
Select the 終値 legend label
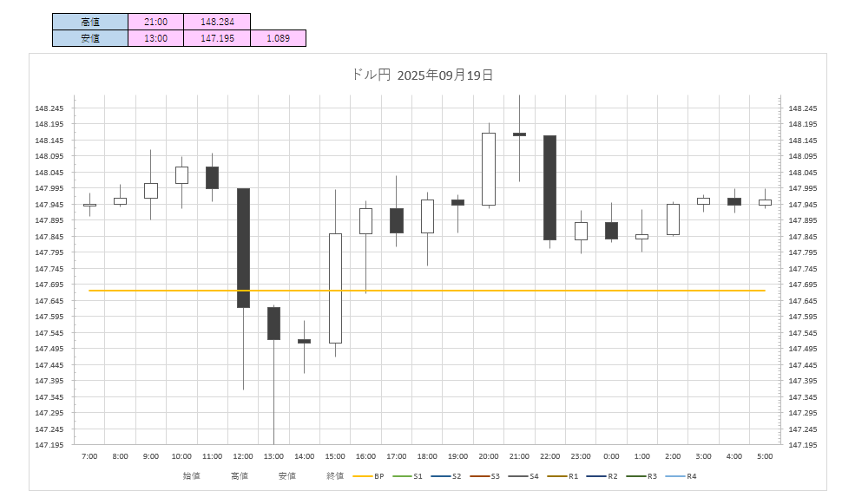coord(335,476)
